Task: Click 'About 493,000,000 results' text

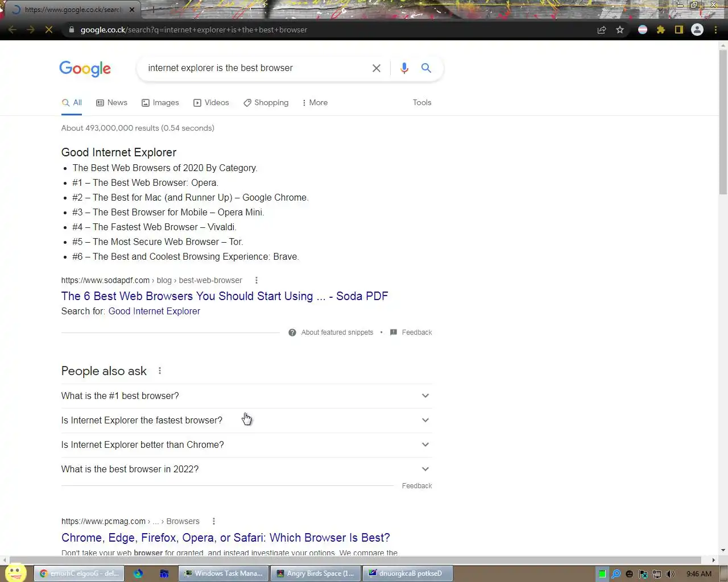Action: click(138, 128)
